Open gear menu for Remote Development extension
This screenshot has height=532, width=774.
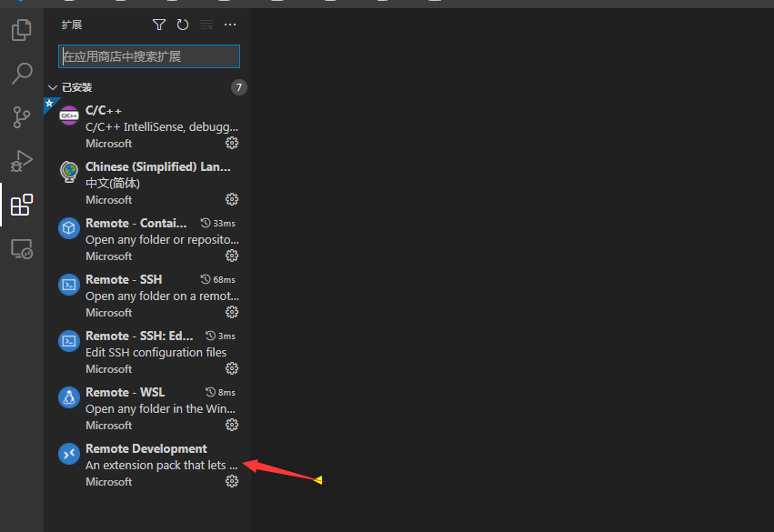[x=232, y=481]
